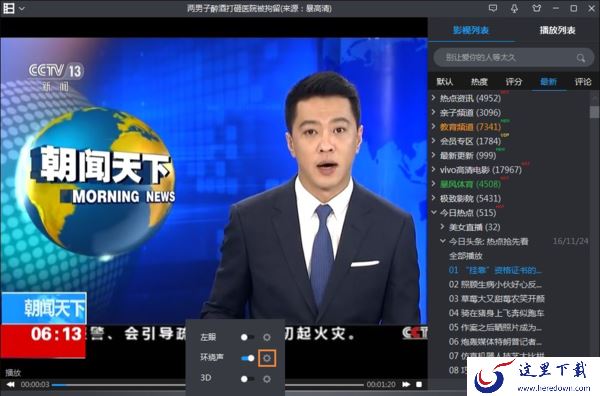Sort the list by 评分
The image size is (600, 396).
pos(514,81)
